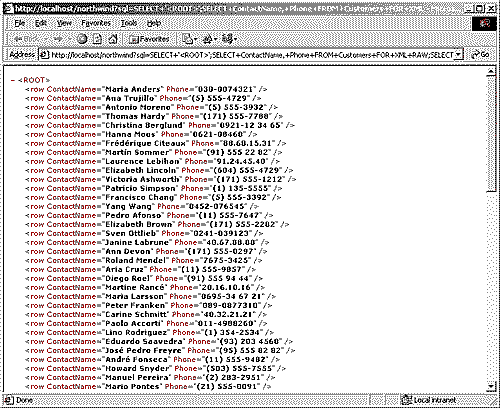
Task: Select the "Eduardo Saavedra" contact name
Action: tap(144, 341)
